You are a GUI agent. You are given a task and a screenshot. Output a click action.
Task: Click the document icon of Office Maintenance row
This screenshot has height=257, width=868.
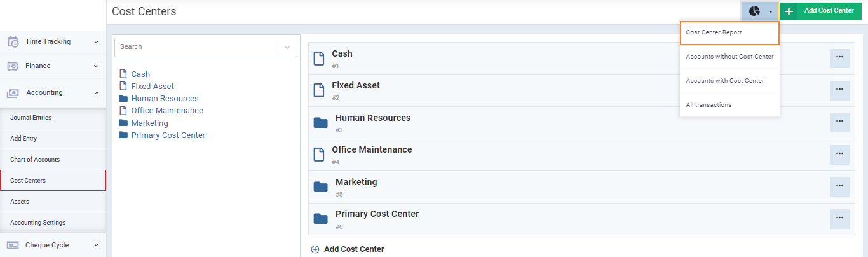(320, 155)
